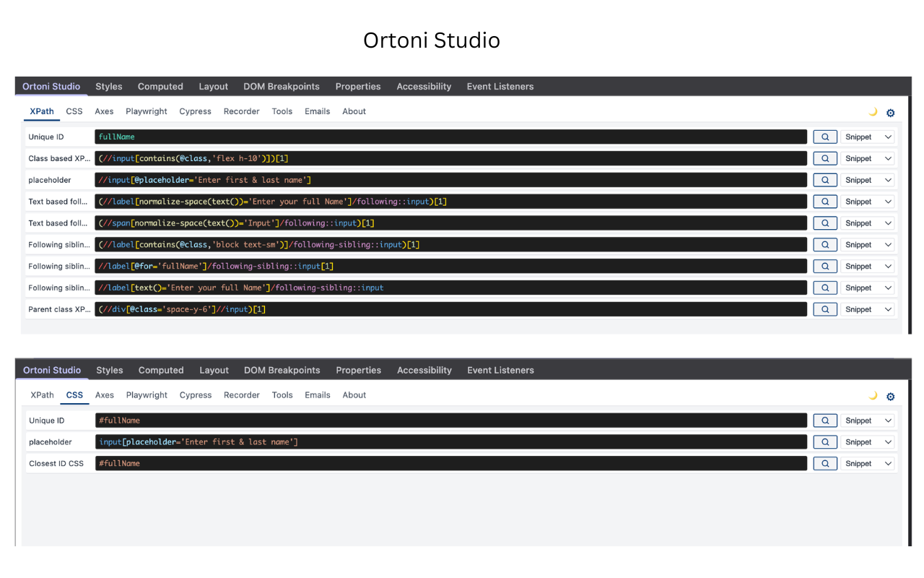Click search icon for Closest ID CSS row
The width and height of the screenshot is (924, 578).
[x=825, y=464]
